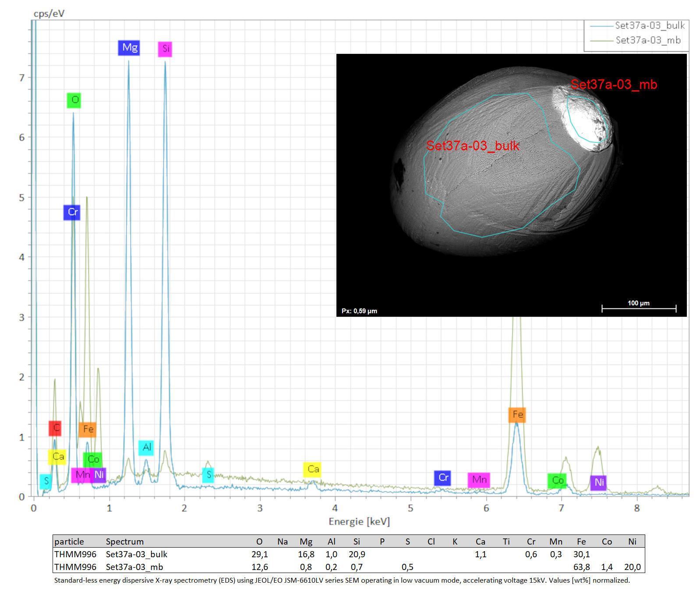This screenshot has width=700, height=591.
Task: Click the green Co label near 7 keV
Action: click(557, 481)
